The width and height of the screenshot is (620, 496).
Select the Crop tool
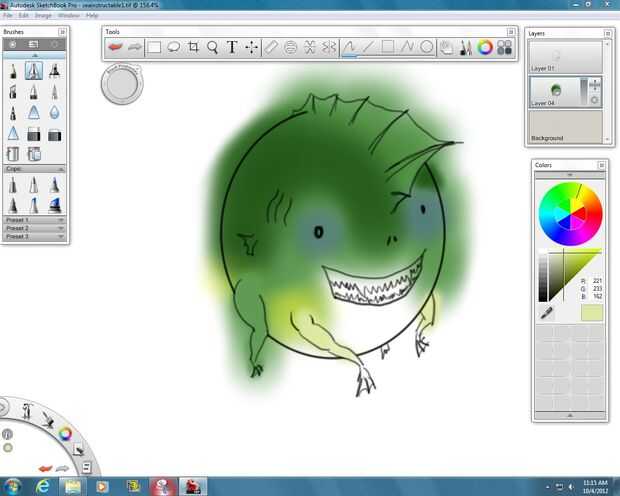193,47
